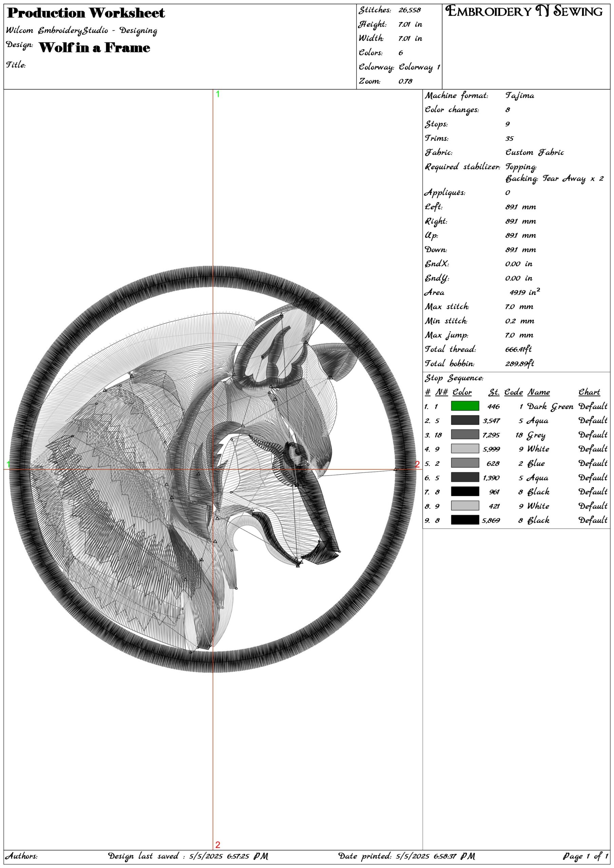Click the "Blue" thread name
The height and width of the screenshot is (868, 614).
click(536, 463)
